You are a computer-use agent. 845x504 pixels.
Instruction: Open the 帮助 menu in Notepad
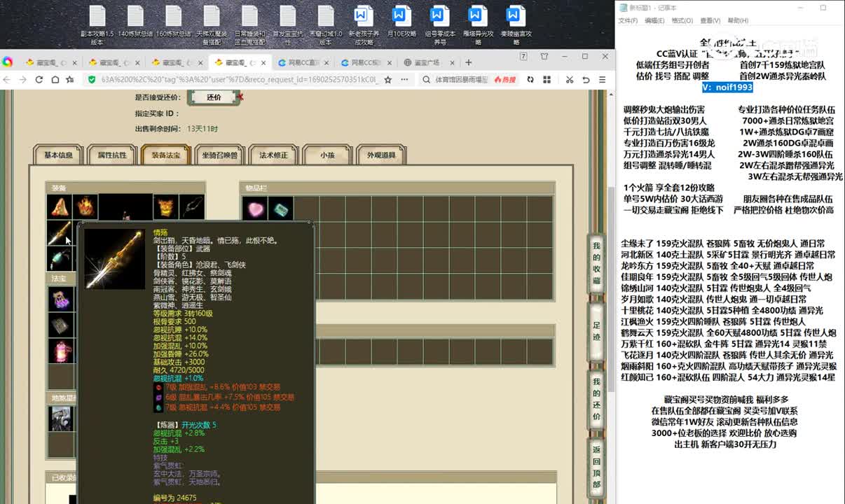point(737,20)
